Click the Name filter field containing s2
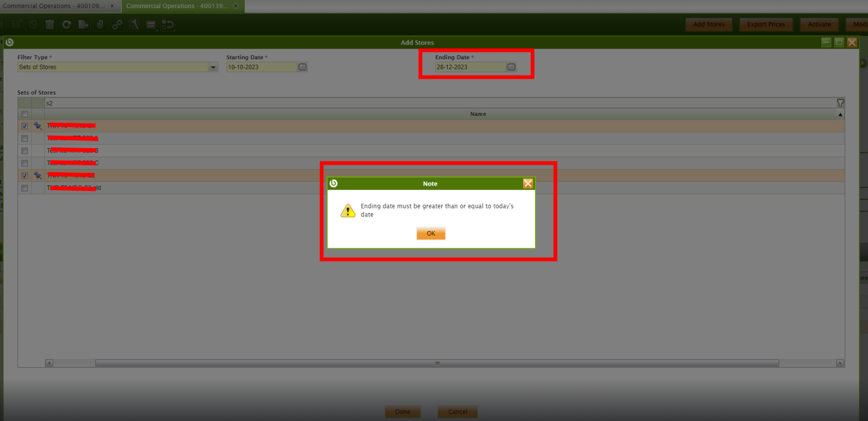Viewport: 868px width, 421px height. 440,103
